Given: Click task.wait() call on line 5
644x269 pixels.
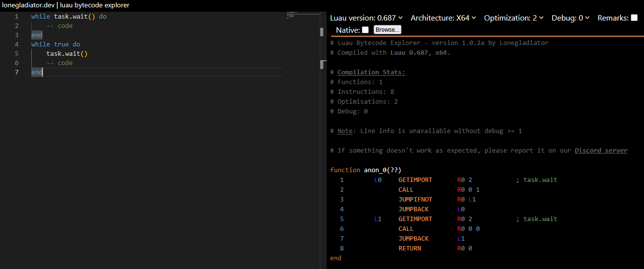Looking at the screenshot, I should click(x=67, y=53).
